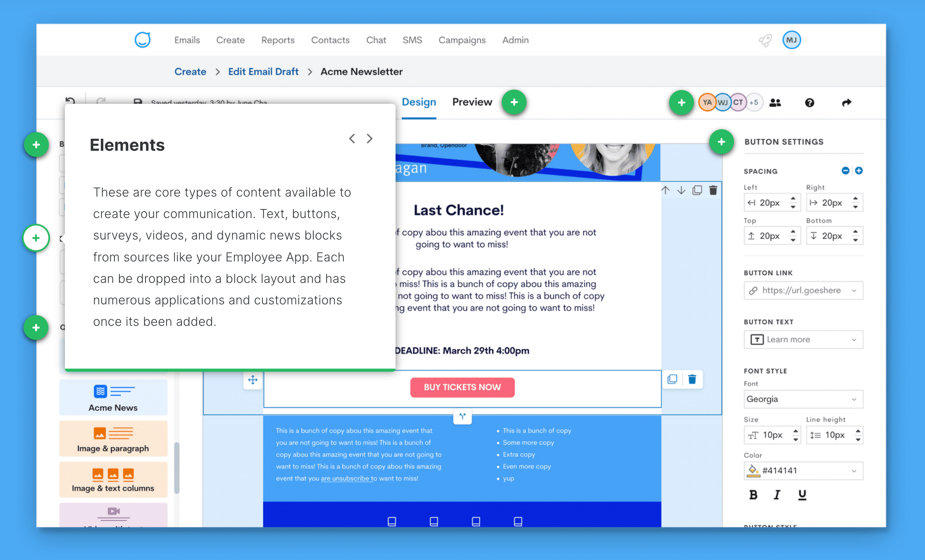Open the Georgia font dropdown
Viewport: 925px width, 560px height.
803,399
